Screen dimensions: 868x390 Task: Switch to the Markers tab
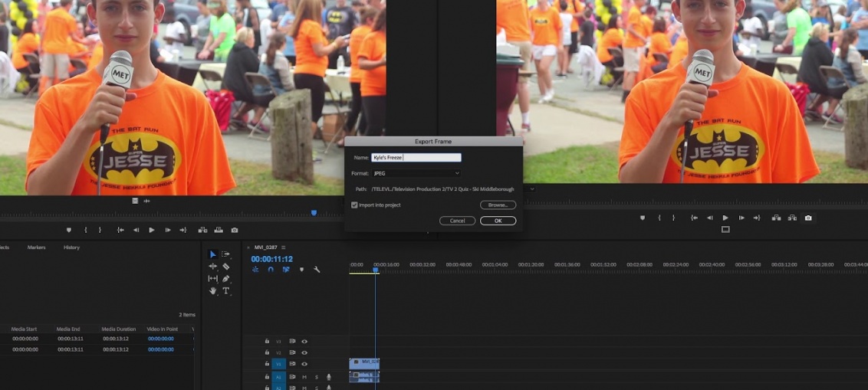(x=37, y=247)
